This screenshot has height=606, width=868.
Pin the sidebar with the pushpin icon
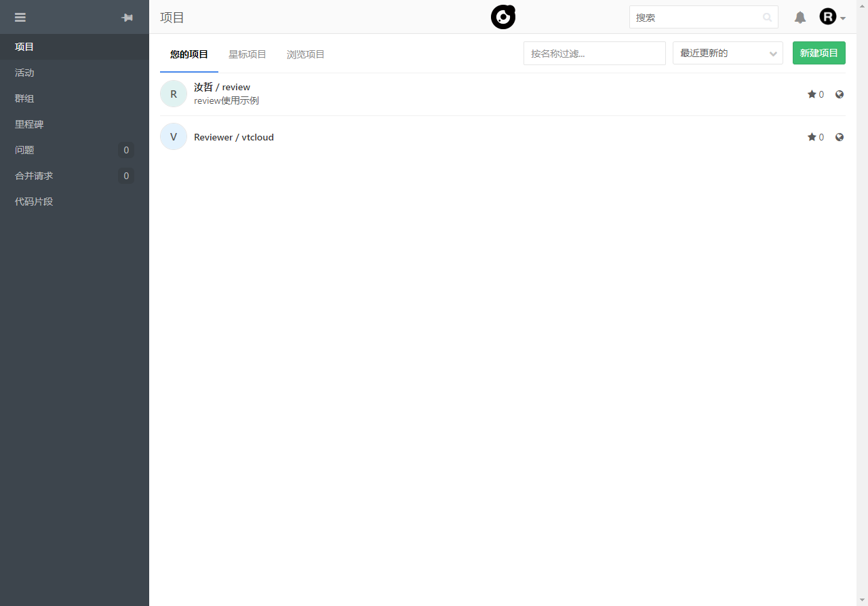point(127,18)
